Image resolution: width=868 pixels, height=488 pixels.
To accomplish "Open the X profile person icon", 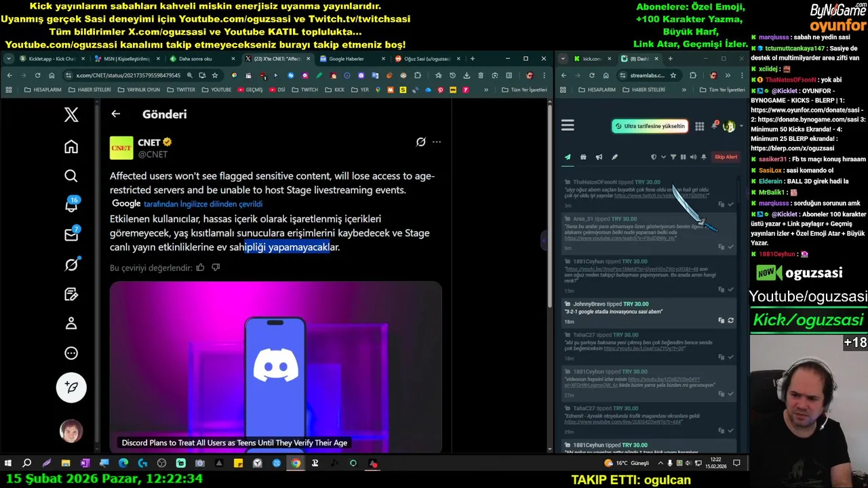I will [71, 323].
